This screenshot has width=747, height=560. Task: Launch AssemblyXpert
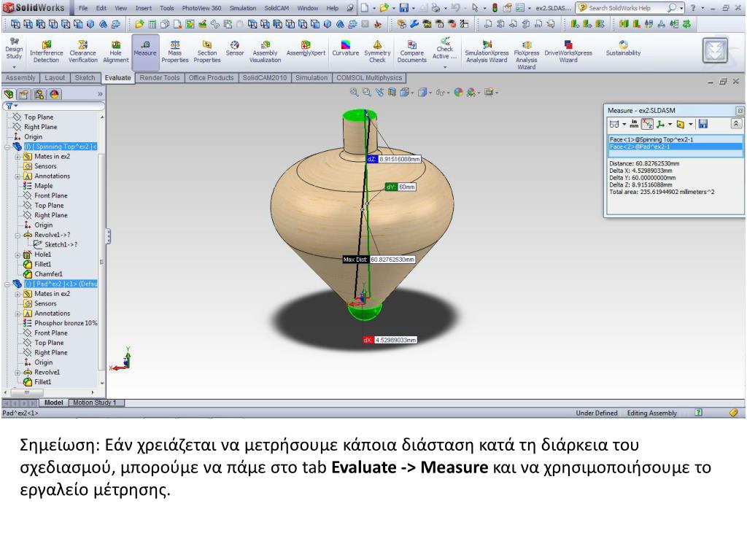pos(306,49)
